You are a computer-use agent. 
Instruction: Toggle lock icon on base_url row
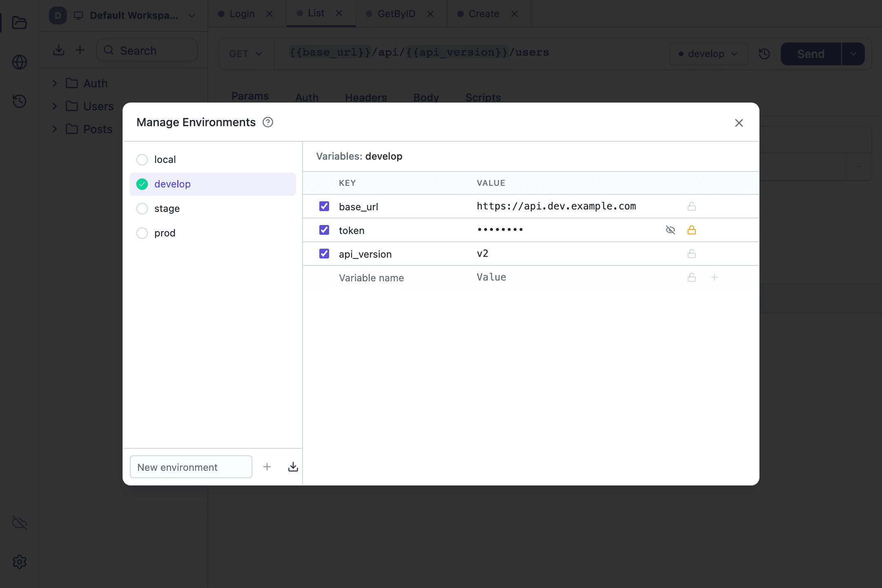[x=692, y=206]
